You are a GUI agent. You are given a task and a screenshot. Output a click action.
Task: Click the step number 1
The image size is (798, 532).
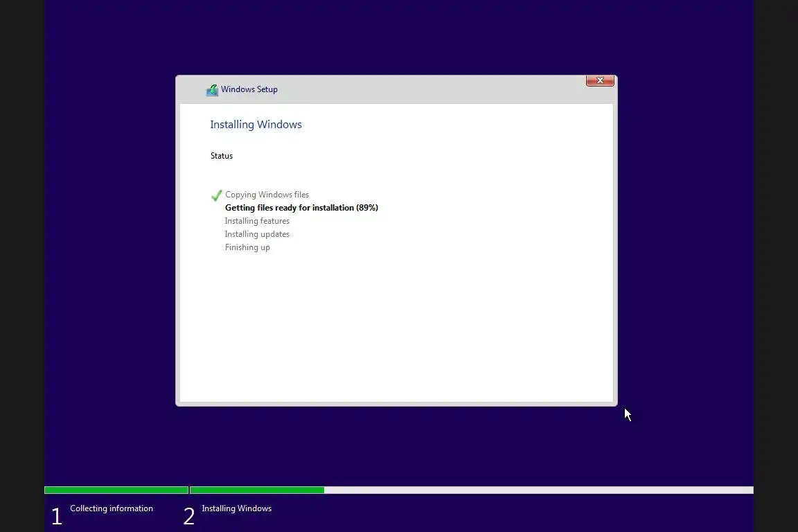(57, 516)
